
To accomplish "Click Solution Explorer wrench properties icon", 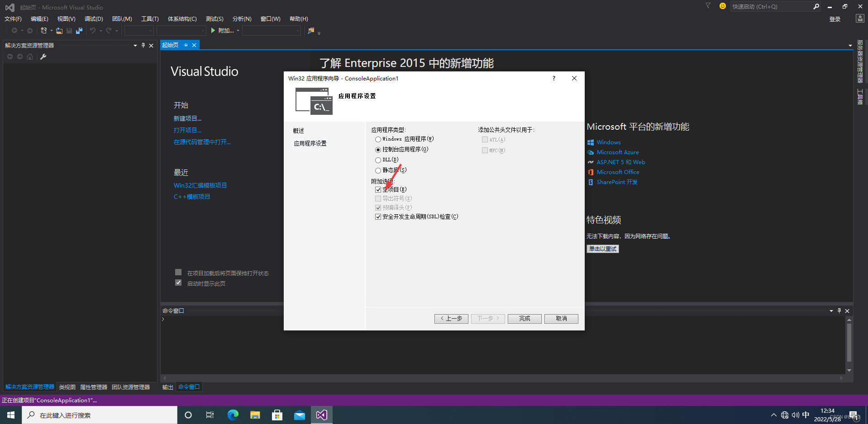I will click(x=43, y=57).
